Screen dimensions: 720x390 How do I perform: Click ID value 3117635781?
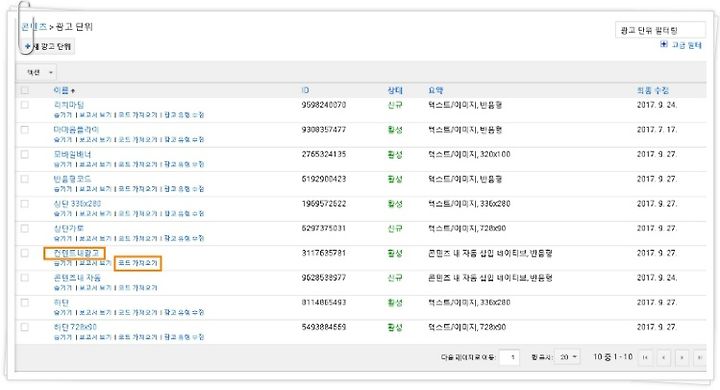pyautogui.click(x=323, y=253)
